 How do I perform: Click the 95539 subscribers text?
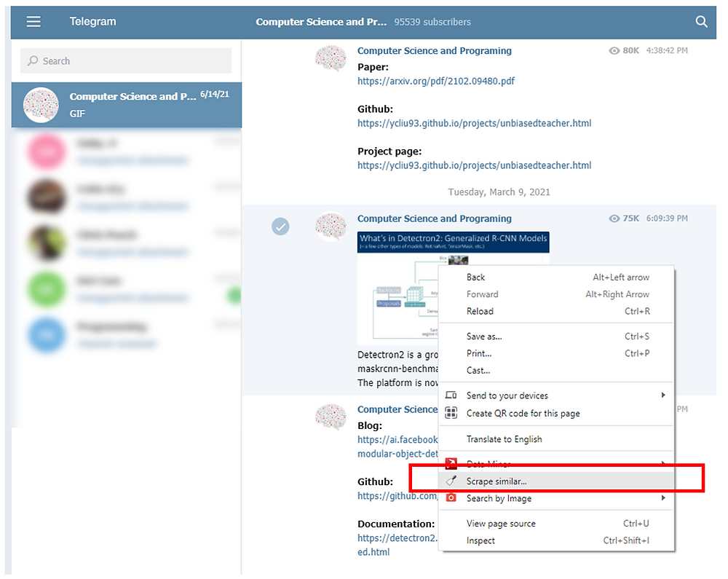click(x=432, y=22)
